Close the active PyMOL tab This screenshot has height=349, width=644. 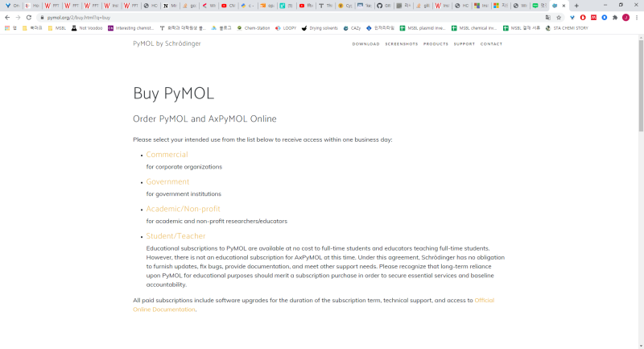[x=563, y=6]
